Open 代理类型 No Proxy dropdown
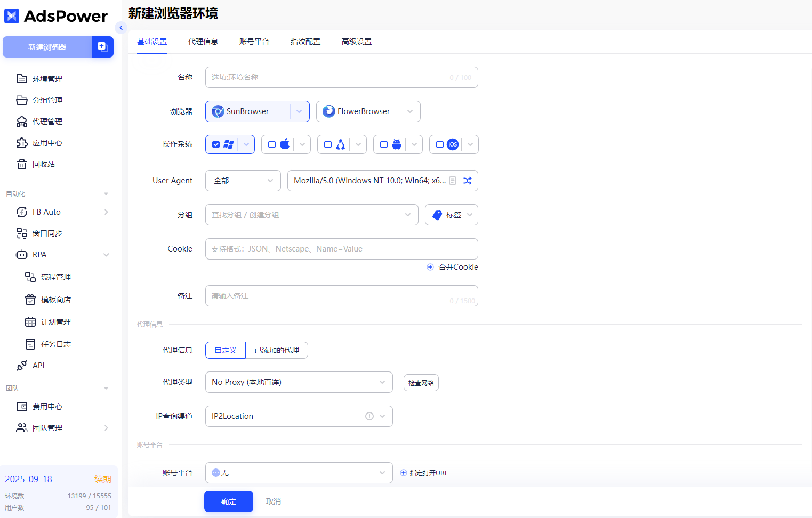Screen dimensions: 812x518 point(299,382)
